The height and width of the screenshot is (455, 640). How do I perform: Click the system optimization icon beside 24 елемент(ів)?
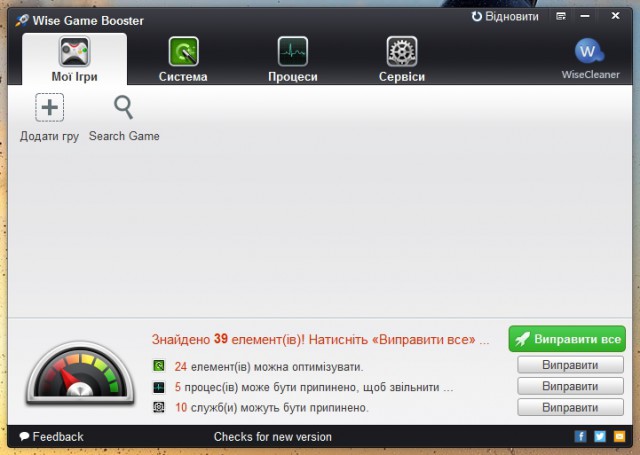(159, 366)
